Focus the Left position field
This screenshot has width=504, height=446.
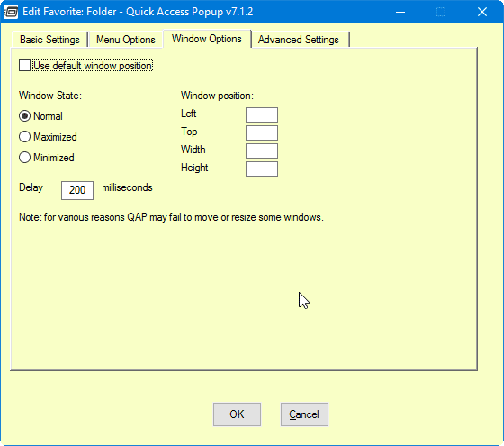click(262, 115)
